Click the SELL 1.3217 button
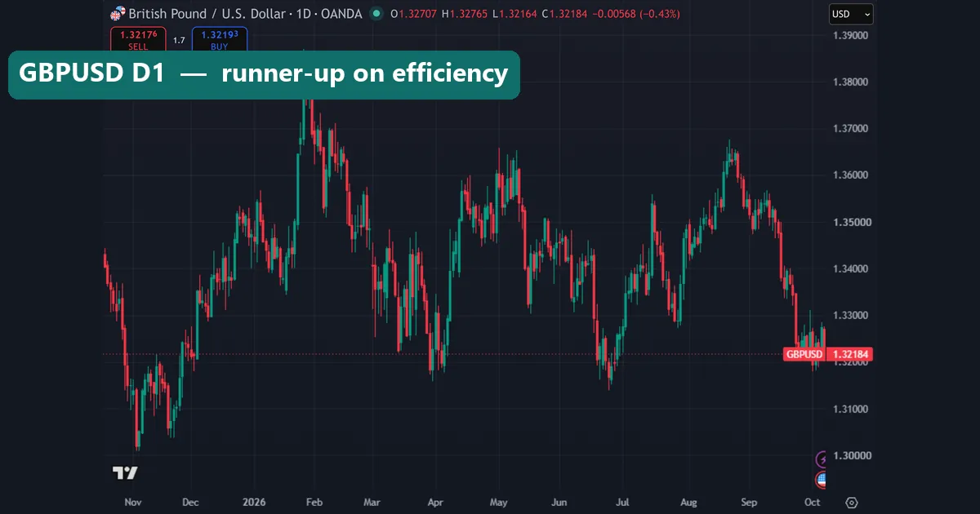980x514 pixels. tap(138, 38)
